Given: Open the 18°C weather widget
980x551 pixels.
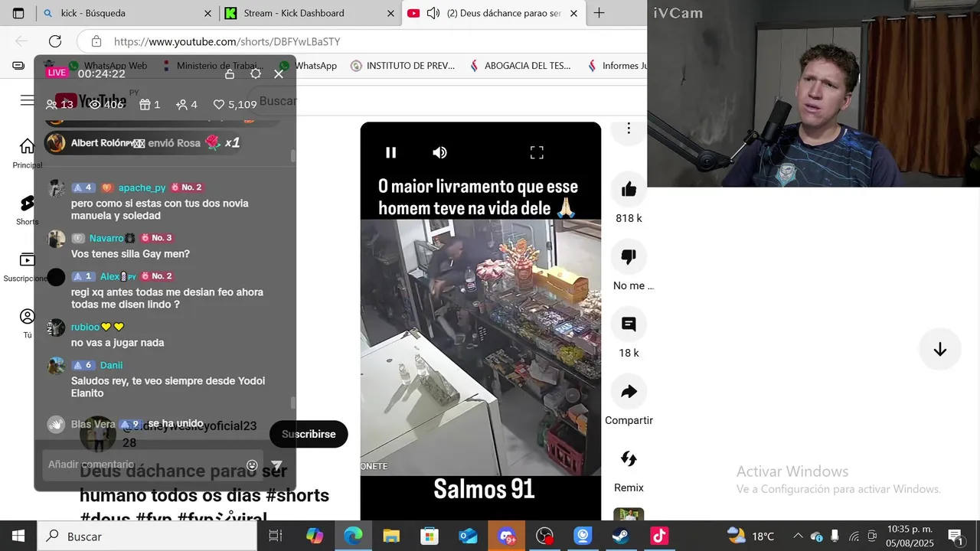Looking at the screenshot, I should (x=750, y=536).
